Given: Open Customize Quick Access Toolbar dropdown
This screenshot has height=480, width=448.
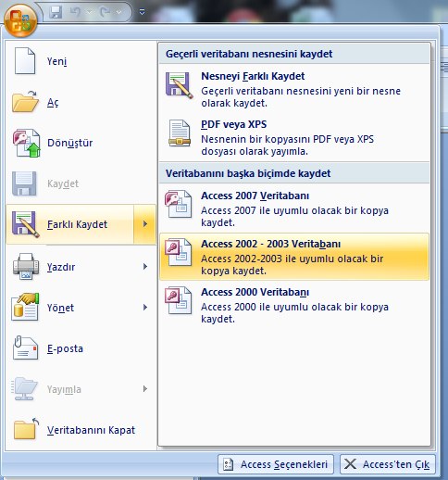Looking at the screenshot, I should [x=142, y=12].
